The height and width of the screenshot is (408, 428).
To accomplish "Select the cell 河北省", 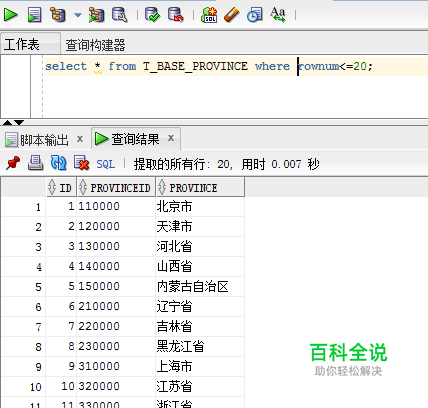I will click(200, 247).
